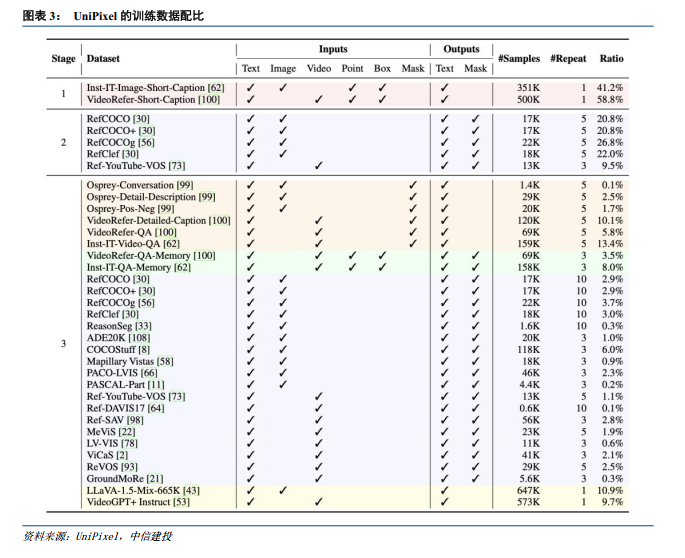
Task: Click the Ratio column header
Action: (611, 59)
